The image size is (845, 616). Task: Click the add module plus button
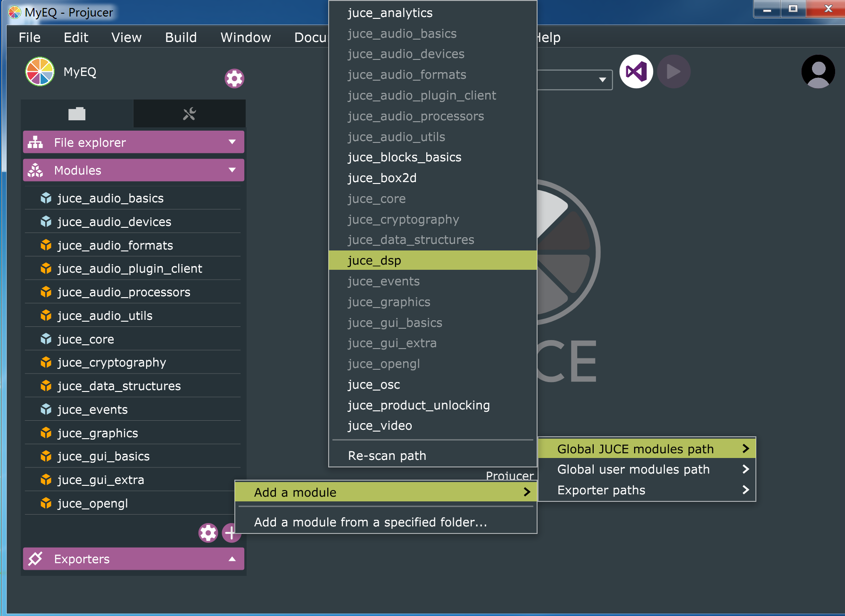(231, 533)
